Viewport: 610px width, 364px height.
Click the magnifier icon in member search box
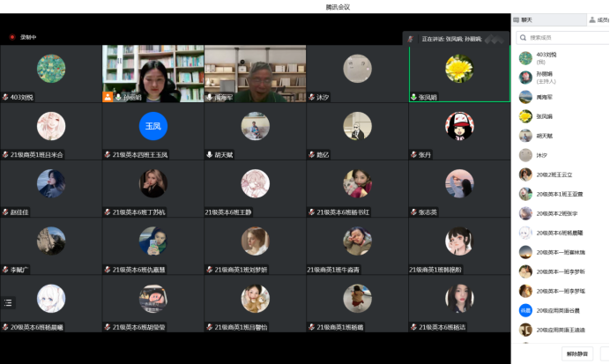coord(523,38)
